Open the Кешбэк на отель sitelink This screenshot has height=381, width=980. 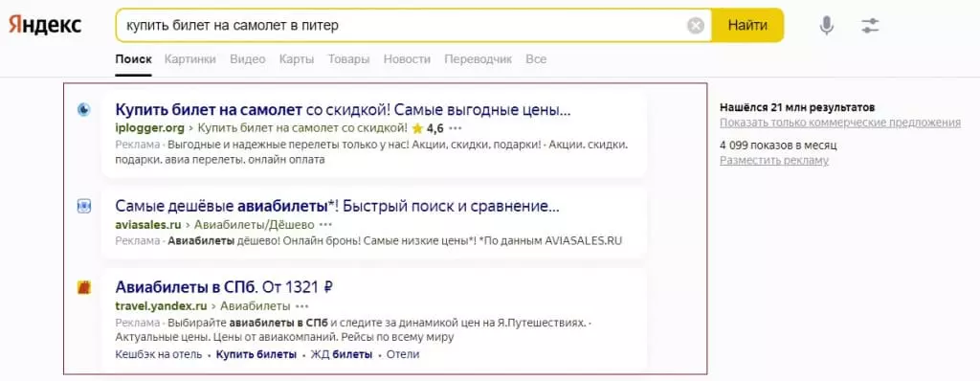pyautogui.click(x=159, y=355)
